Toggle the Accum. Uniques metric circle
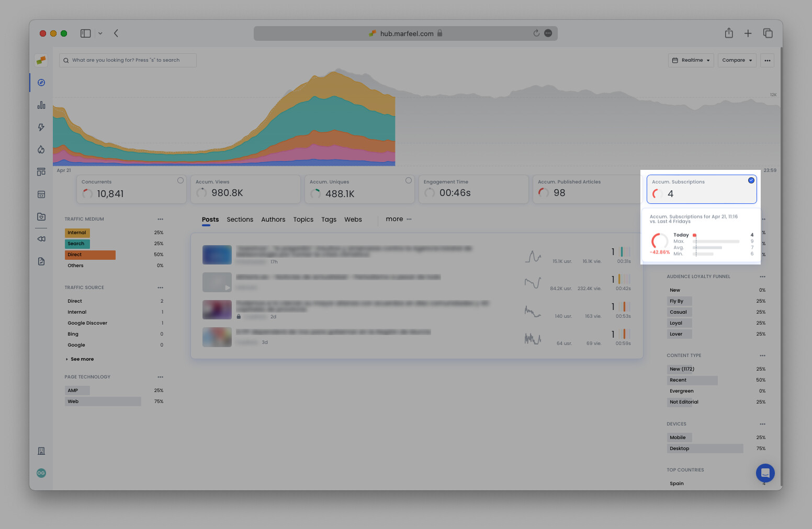 coord(409,180)
